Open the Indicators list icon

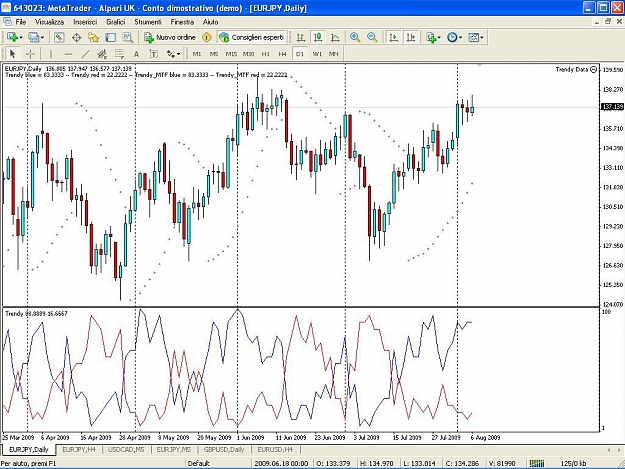(430, 37)
